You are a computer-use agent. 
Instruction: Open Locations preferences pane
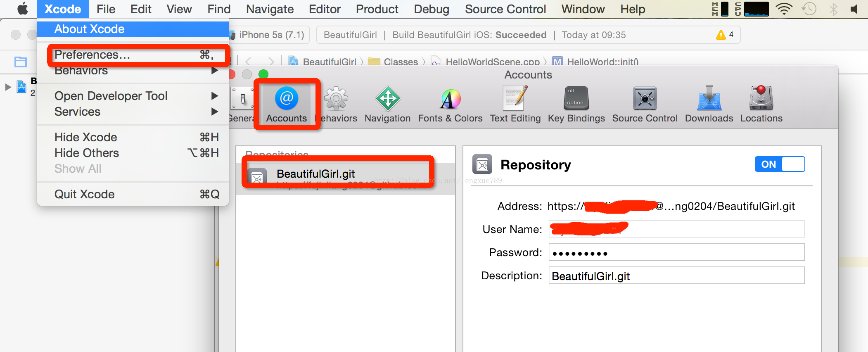[x=761, y=104]
